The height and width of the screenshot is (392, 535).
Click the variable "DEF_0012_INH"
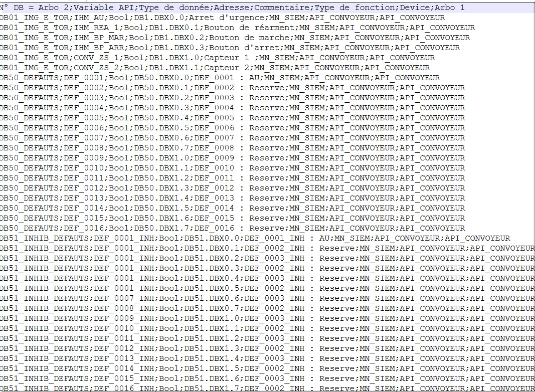[x=124, y=349]
